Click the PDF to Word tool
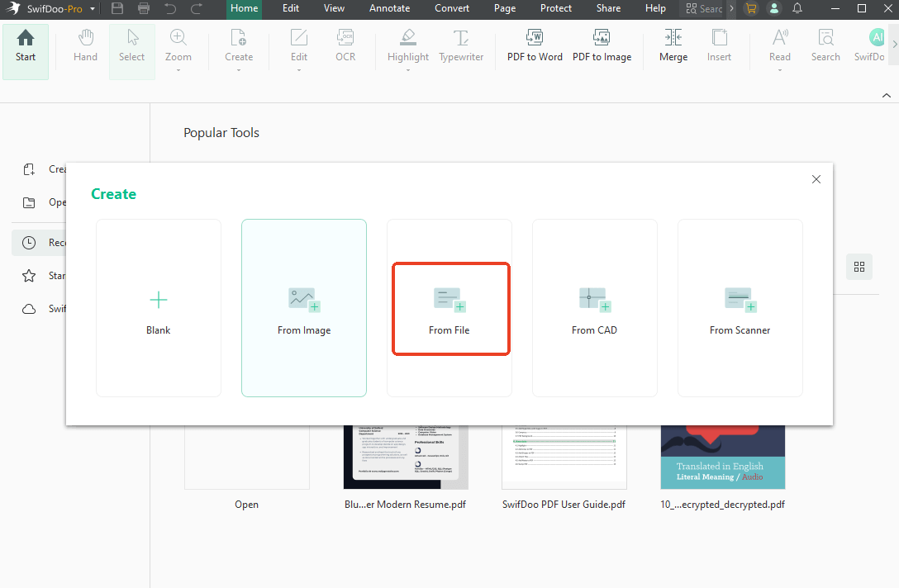The image size is (899, 588). tap(535, 46)
